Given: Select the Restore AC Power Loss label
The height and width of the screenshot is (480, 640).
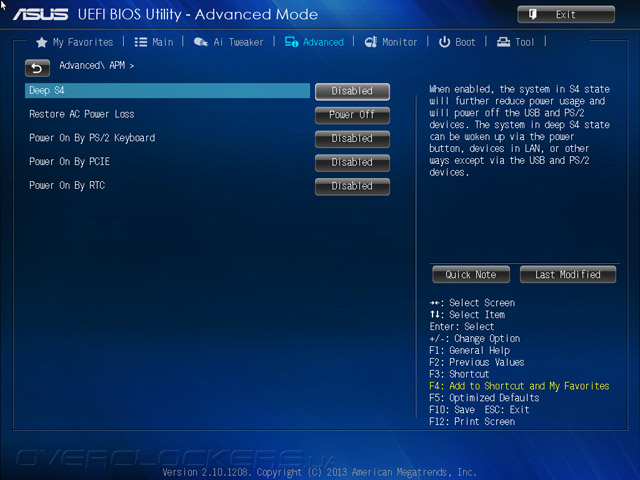Looking at the screenshot, I should [x=82, y=114].
